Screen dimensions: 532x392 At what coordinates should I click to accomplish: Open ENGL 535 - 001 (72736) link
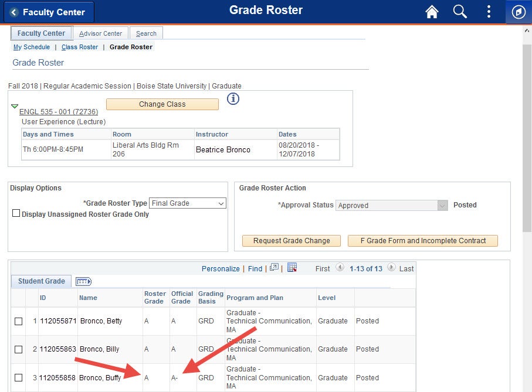tap(59, 112)
